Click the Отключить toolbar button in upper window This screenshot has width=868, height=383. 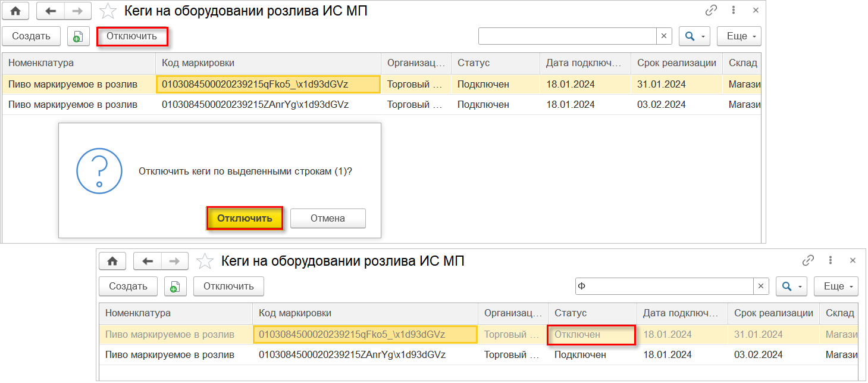[131, 36]
